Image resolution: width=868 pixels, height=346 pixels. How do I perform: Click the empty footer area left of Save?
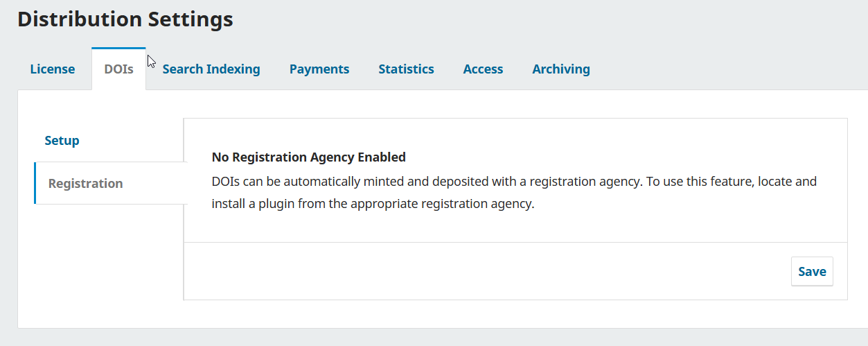click(x=485, y=271)
